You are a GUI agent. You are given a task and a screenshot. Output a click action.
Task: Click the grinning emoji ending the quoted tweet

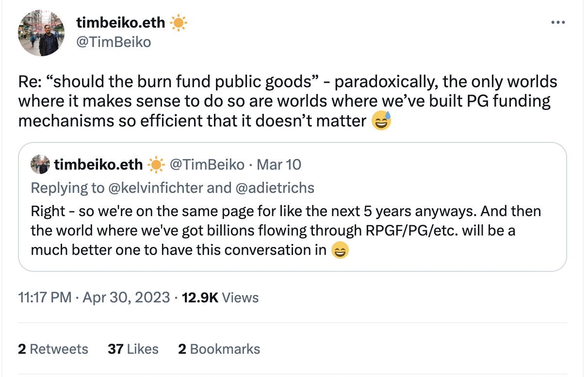(340, 251)
